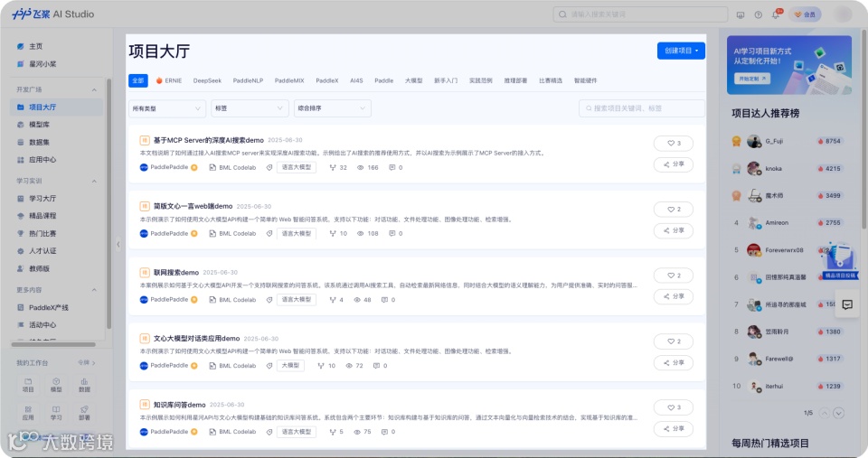Switch to the ERNIE tab
Screen dimensions: 868x458
(169, 80)
